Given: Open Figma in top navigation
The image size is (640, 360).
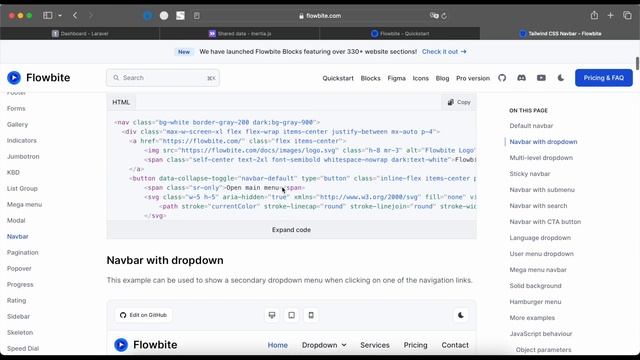Looking at the screenshot, I should 397,78.
